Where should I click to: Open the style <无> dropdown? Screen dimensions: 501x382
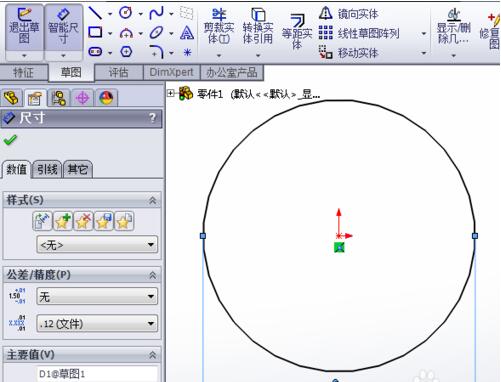pyautogui.click(x=97, y=245)
